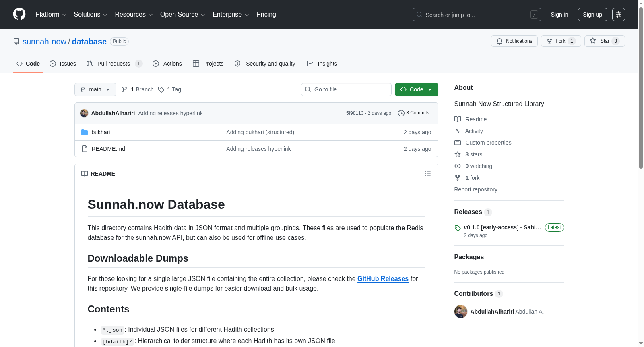Focus the 'Go to file' search field
Viewport: 644px width, 347px height.
(x=346, y=89)
